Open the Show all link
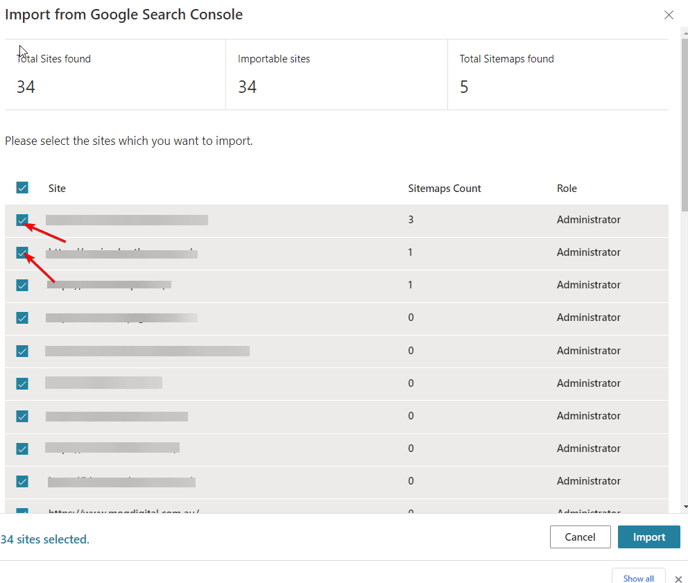The width and height of the screenshot is (688, 583). click(x=638, y=578)
